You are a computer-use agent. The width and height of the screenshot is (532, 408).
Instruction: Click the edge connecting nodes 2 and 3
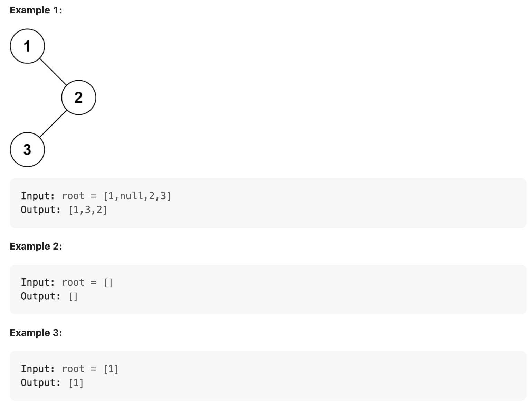(53, 124)
